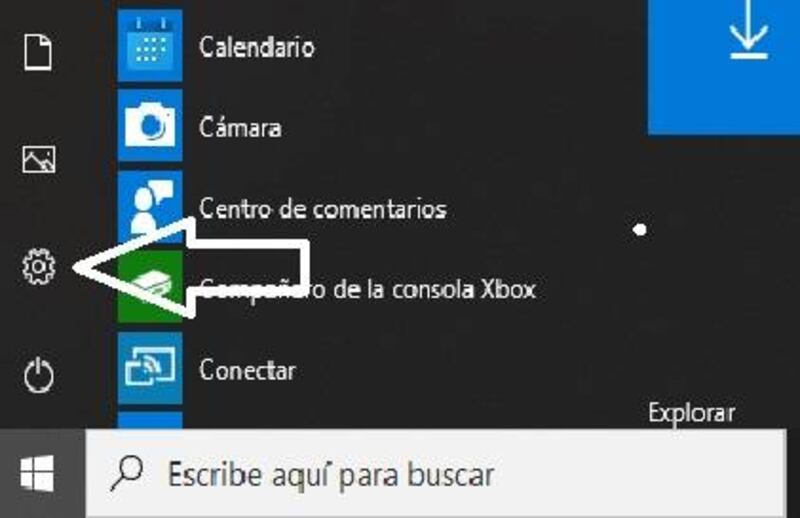Screen dimensions: 800x518
Task: Select the Conectar list entry text
Action: (x=247, y=369)
